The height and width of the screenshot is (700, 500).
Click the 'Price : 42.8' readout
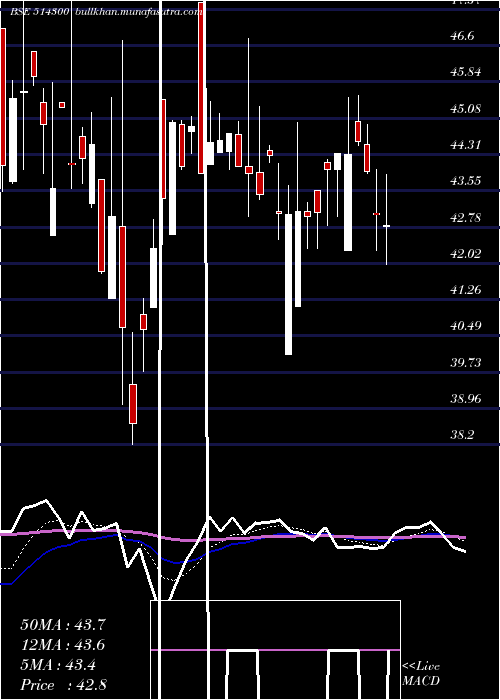(x=63, y=685)
